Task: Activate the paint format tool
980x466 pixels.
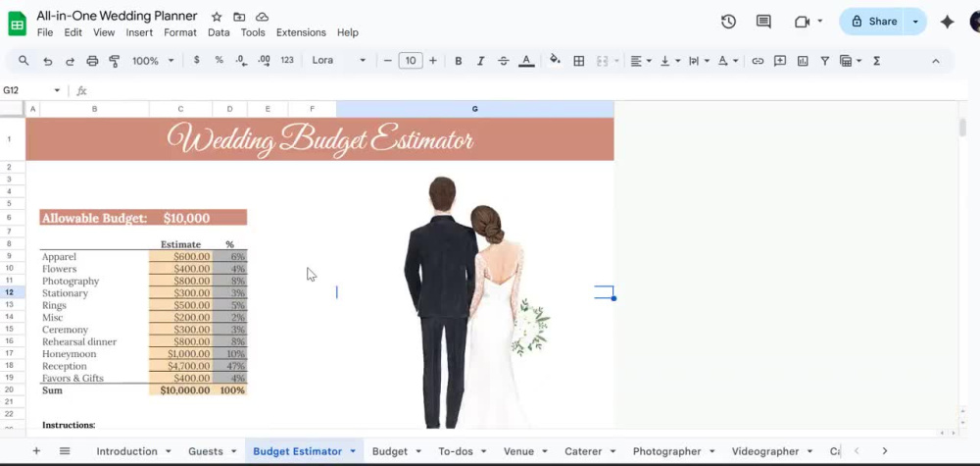Action: coord(115,61)
